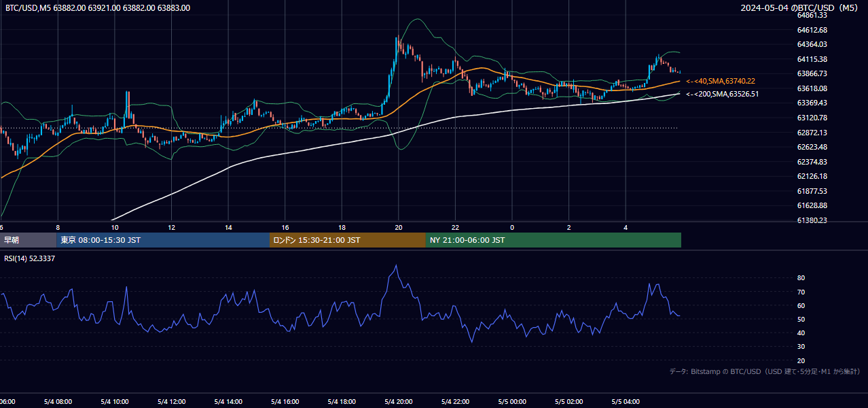This screenshot has width=868, height=408.
Task: Click the 5/4 22:00 bottom date label
Action: tap(456, 402)
